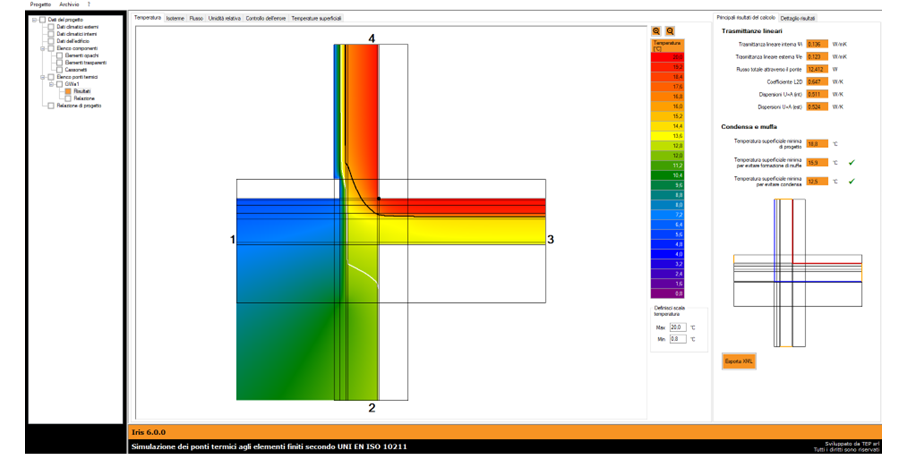Tick the Elementi opachi checkbox

[59, 55]
